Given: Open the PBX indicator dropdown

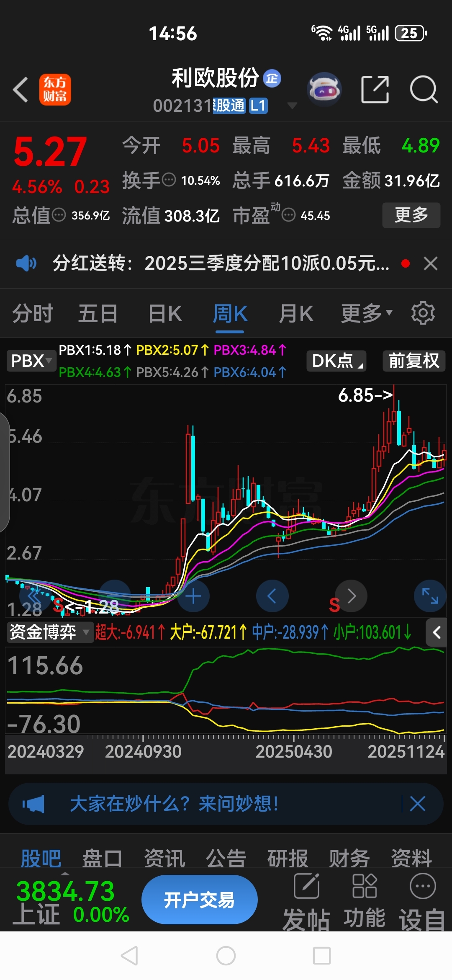Looking at the screenshot, I should [31, 361].
